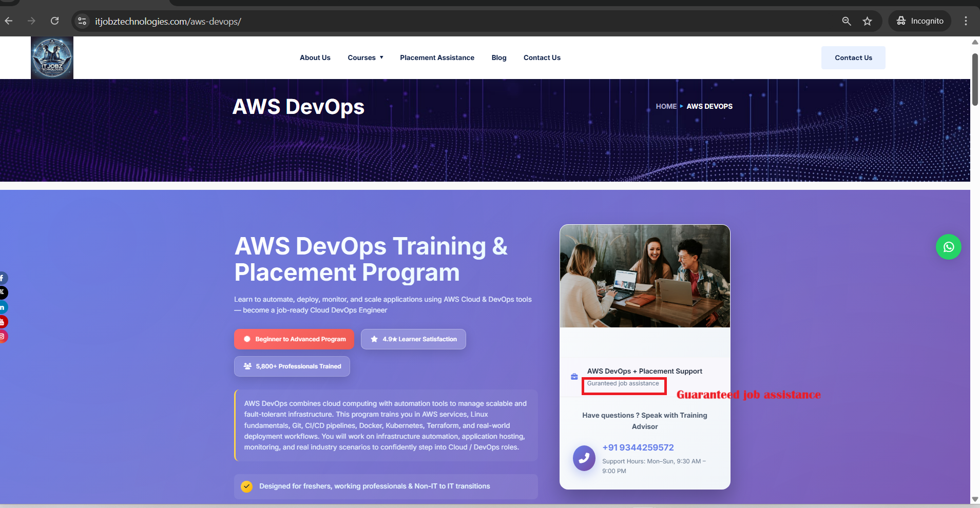This screenshot has width=980, height=508.
Task: Open Facebook via the sidebar share icon
Action: pyautogui.click(x=3, y=278)
